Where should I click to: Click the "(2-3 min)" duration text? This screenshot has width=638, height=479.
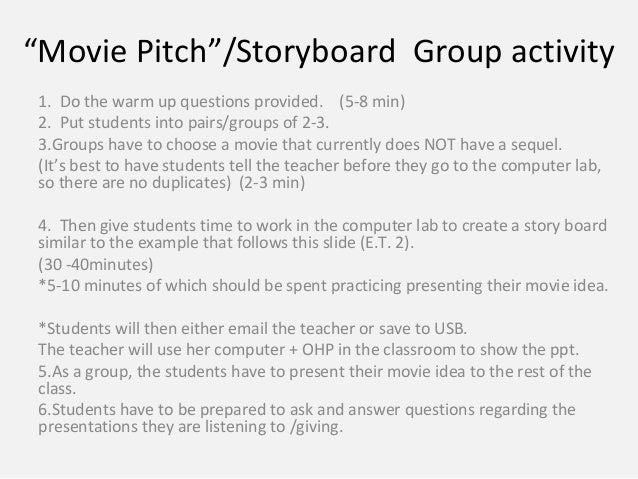272,183
